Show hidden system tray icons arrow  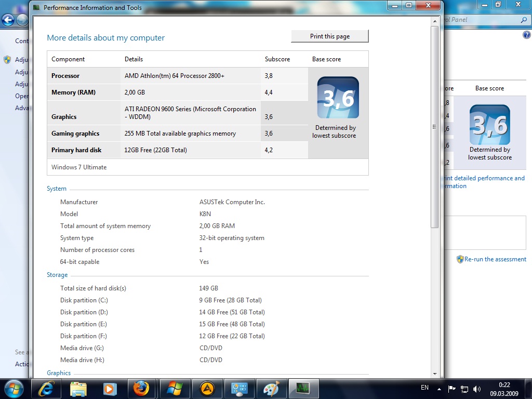pyautogui.click(x=439, y=389)
